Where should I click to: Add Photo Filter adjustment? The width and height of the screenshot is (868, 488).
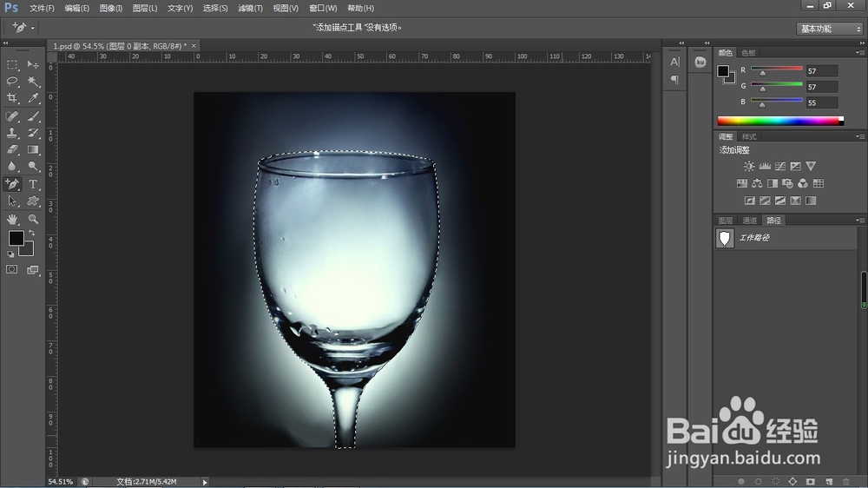(787, 183)
